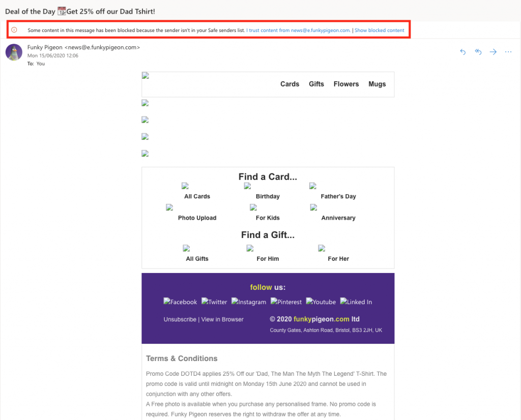This screenshot has width=521, height=420.
Task: Click the blocked content info icon
Action: pos(14,30)
